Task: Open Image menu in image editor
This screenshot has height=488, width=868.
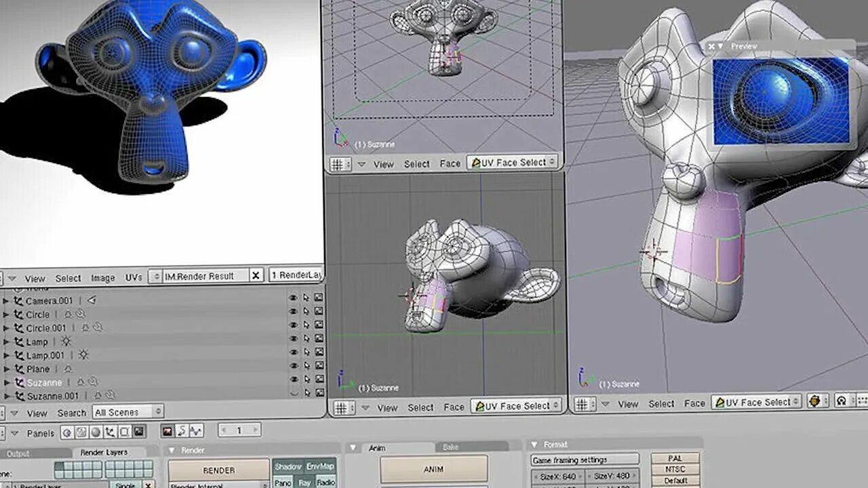Action: click(103, 278)
